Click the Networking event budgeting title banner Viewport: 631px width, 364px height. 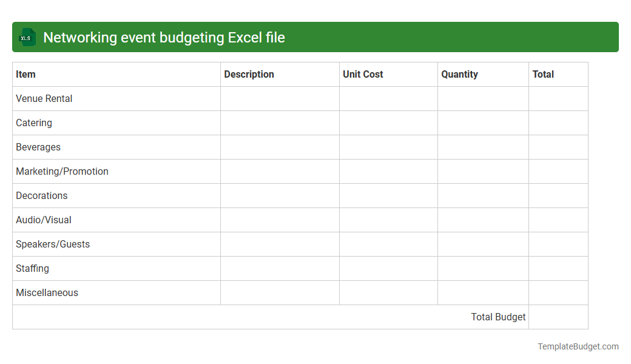(x=164, y=37)
